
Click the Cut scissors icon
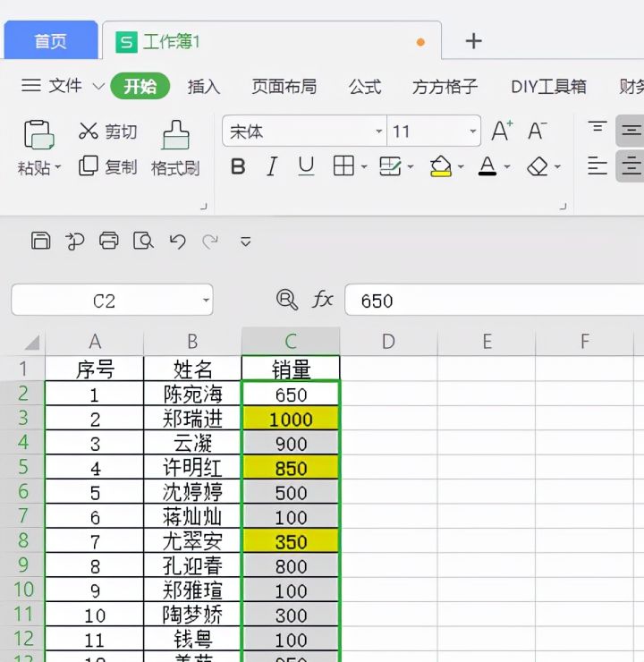pos(89,132)
